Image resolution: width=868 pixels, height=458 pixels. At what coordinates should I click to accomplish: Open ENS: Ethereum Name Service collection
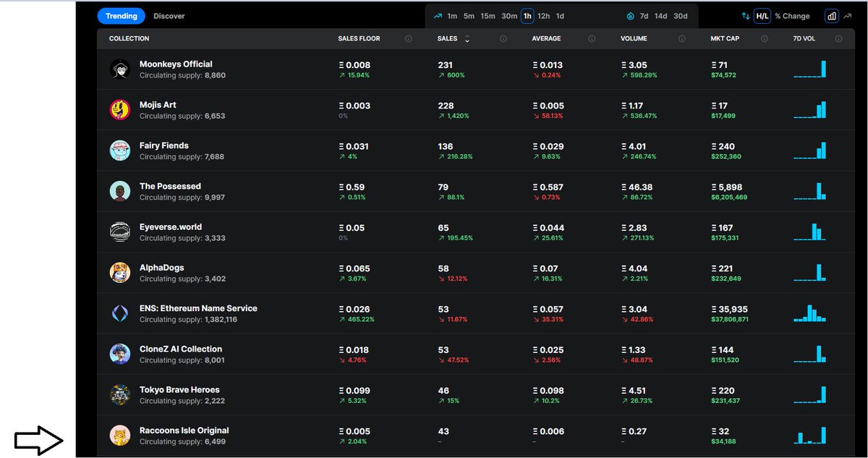point(198,308)
